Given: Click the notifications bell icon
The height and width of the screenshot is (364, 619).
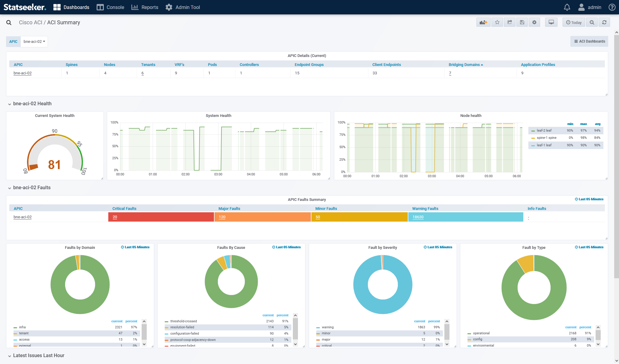Looking at the screenshot, I should pyautogui.click(x=567, y=7).
